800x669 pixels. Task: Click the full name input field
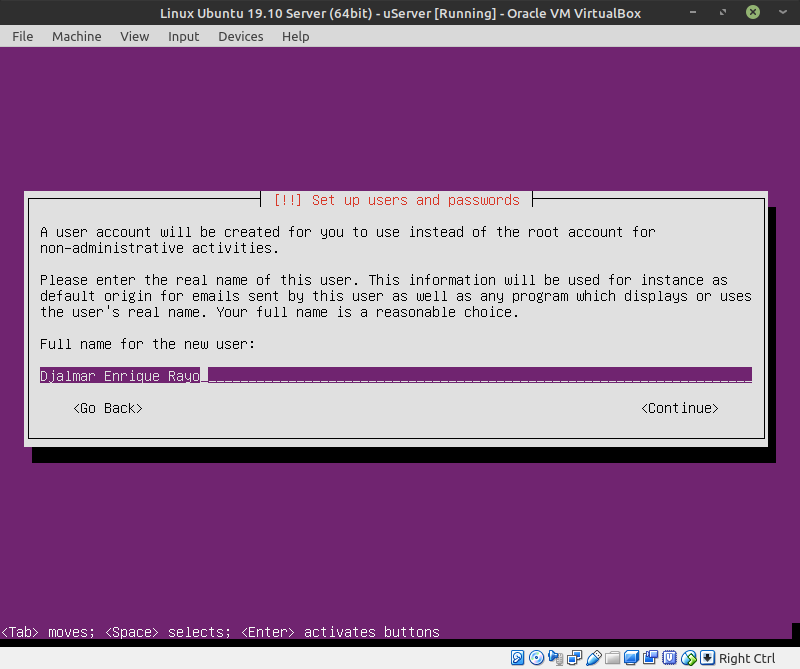(395, 376)
